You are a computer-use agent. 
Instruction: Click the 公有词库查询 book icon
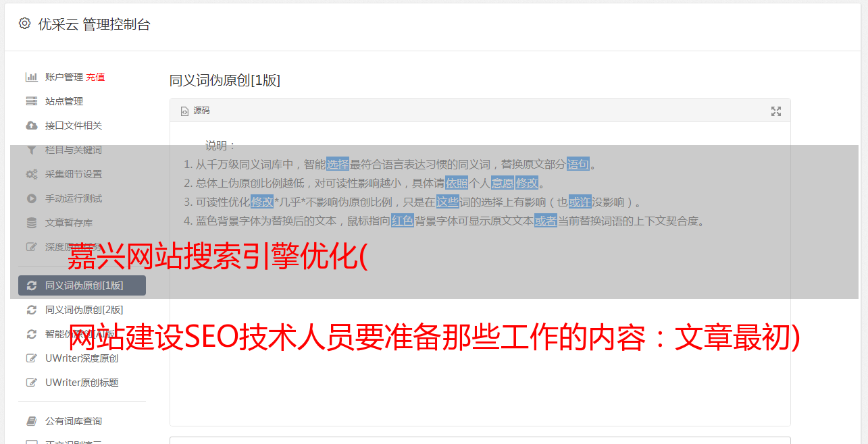click(x=31, y=421)
